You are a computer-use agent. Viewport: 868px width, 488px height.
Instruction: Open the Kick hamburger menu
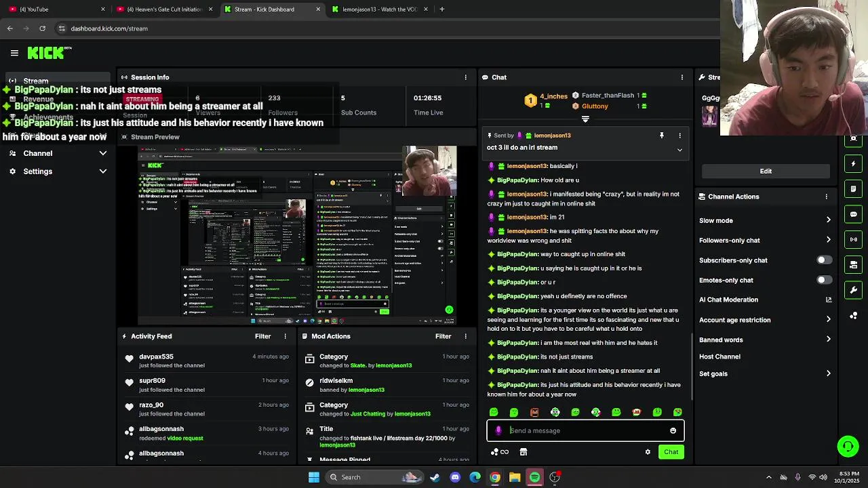(x=14, y=53)
